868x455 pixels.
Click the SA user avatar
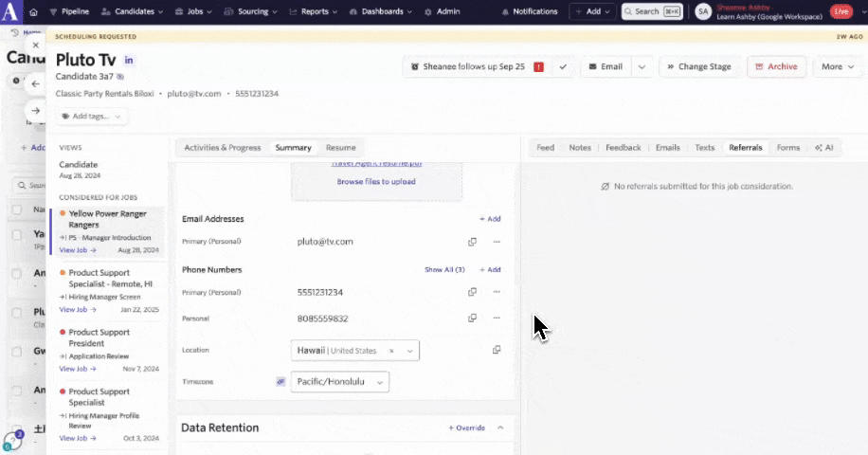[703, 11]
